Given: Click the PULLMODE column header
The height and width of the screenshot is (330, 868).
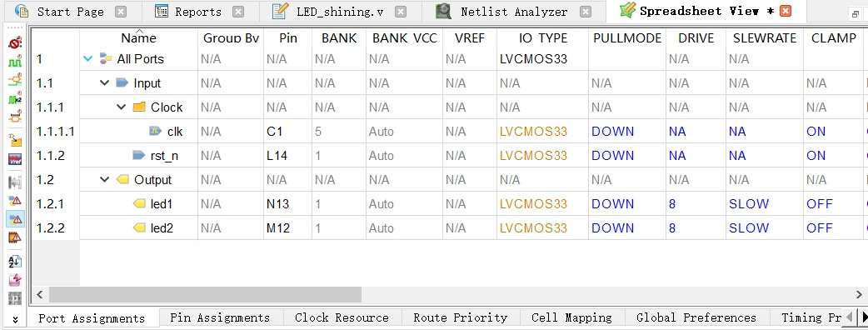Looking at the screenshot, I should click(627, 37).
